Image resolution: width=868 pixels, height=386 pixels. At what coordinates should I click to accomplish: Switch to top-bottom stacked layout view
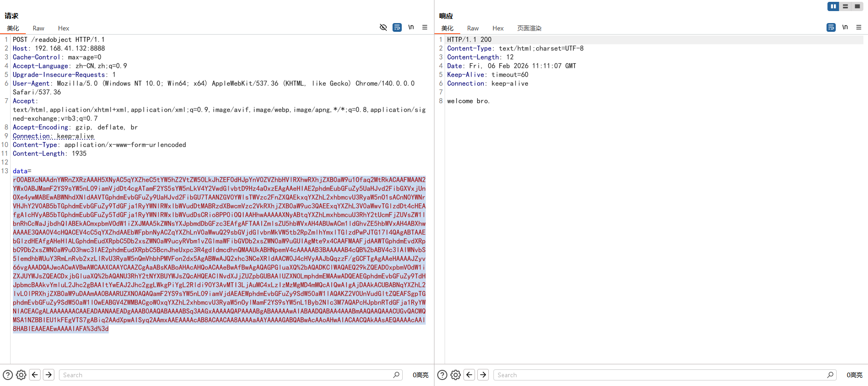point(845,6)
